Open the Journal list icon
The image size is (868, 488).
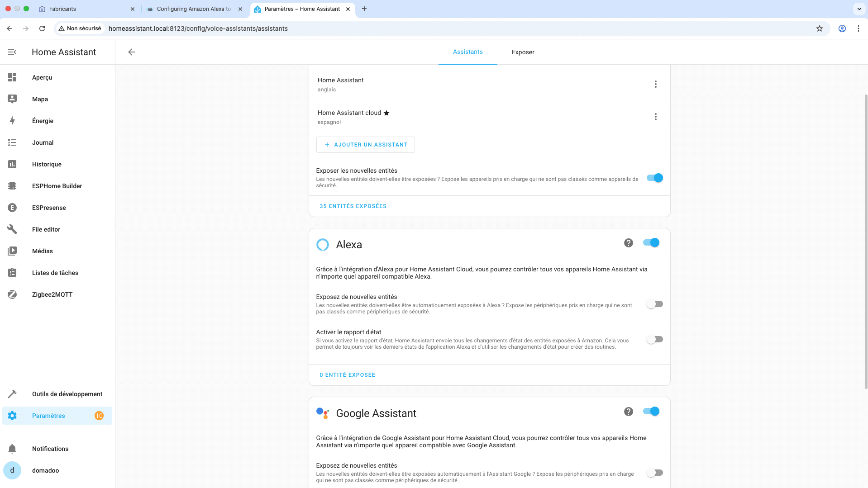pos(12,142)
